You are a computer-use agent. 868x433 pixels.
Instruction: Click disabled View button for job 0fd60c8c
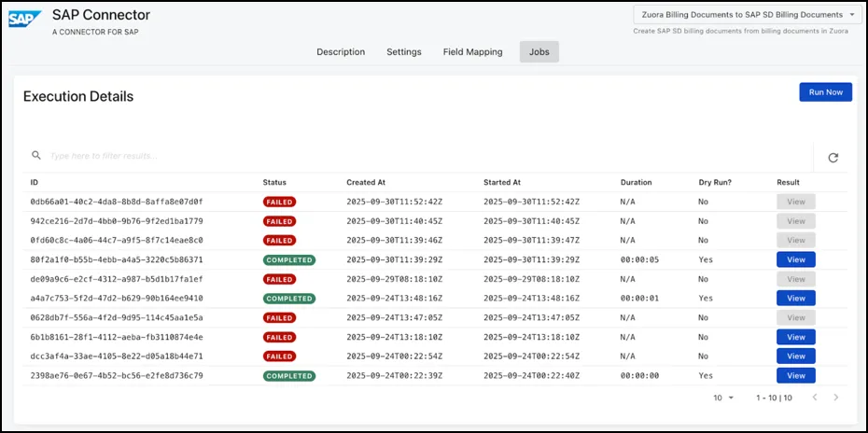tap(795, 241)
